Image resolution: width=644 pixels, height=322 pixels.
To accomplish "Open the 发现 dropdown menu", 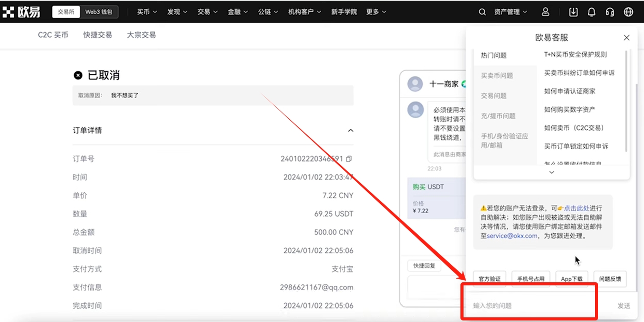I will [x=177, y=12].
